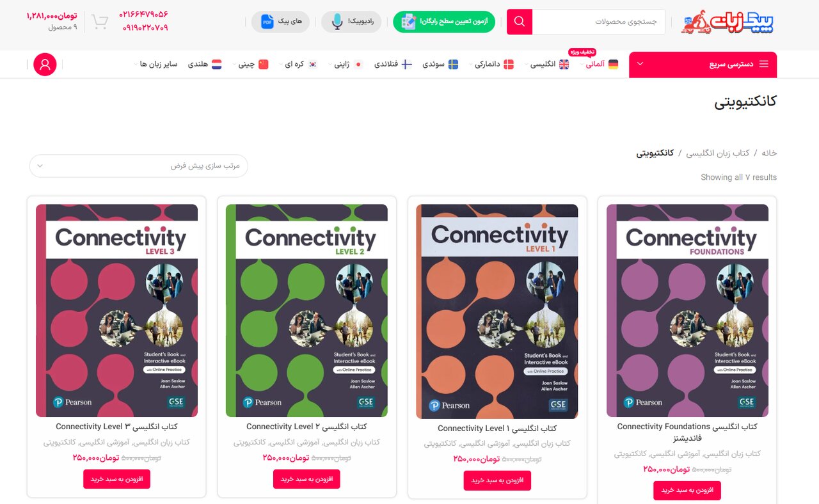Add Connectivity Level 3 to cart
This screenshot has height=504, width=819.
coord(116,479)
